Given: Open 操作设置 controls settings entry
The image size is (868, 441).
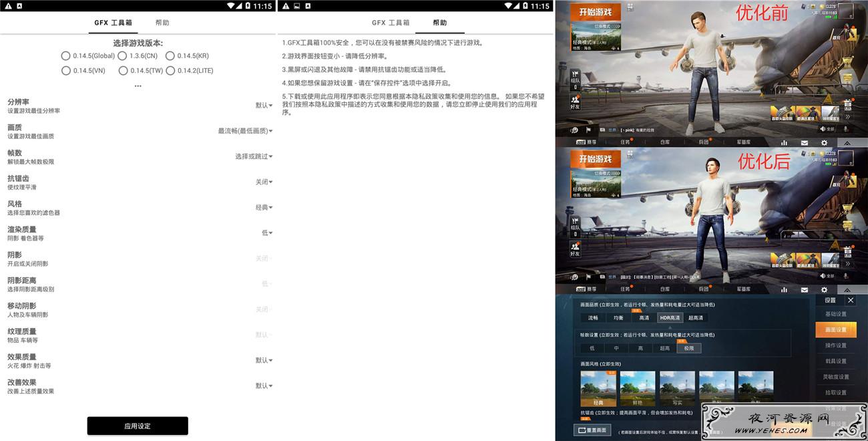Looking at the screenshot, I should [835, 345].
